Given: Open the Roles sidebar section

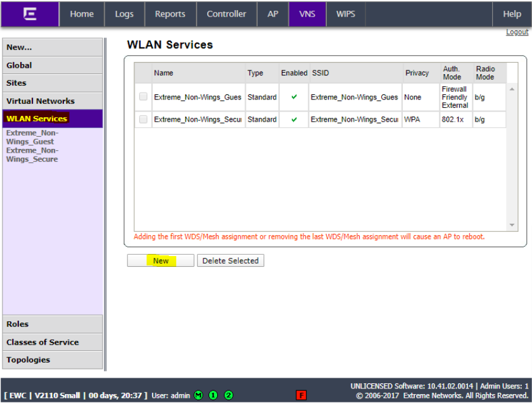Looking at the screenshot, I should (52, 324).
